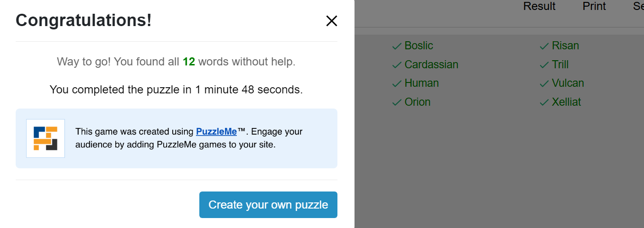
Task: Click Create your own puzzle button
Action: tap(268, 205)
